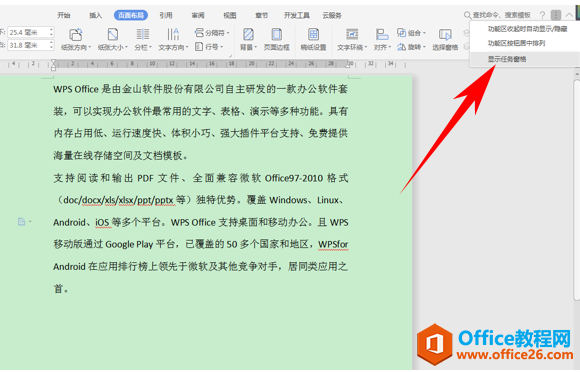Click the 31.8 毫米 margin spinner arrows
Viewport: 580px width, 372px height.
point(51,45)
